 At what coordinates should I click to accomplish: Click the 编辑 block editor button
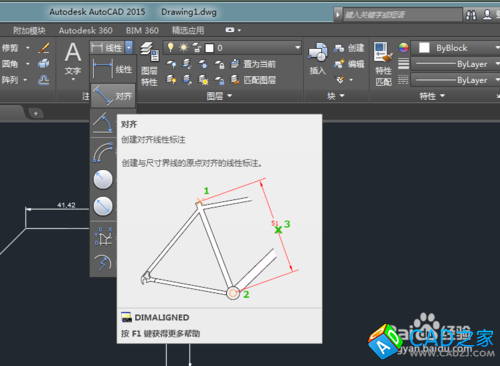[x=349, y=64]
